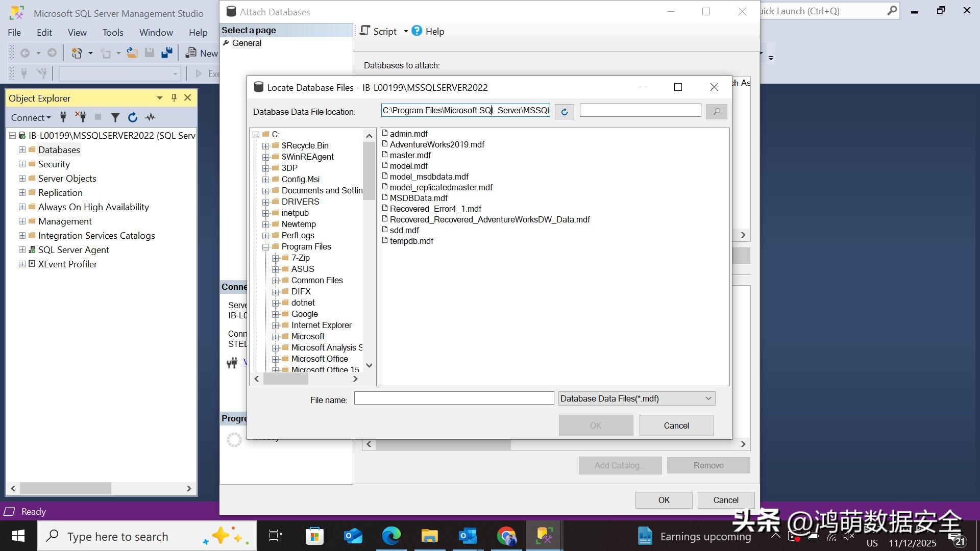
Task: Open the View menu
Action: [x=77, y=33]
